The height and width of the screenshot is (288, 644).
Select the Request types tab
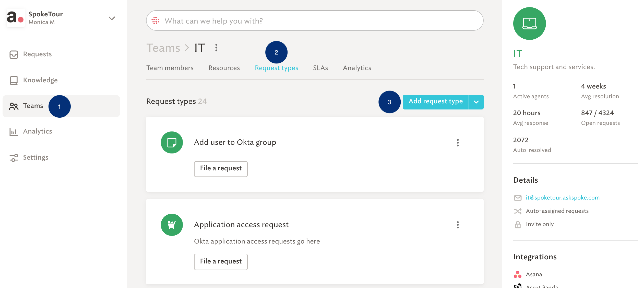[277, 68]
